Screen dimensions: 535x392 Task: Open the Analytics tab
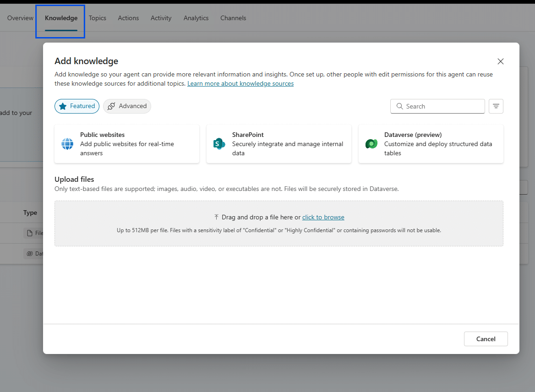click(196, 18)
